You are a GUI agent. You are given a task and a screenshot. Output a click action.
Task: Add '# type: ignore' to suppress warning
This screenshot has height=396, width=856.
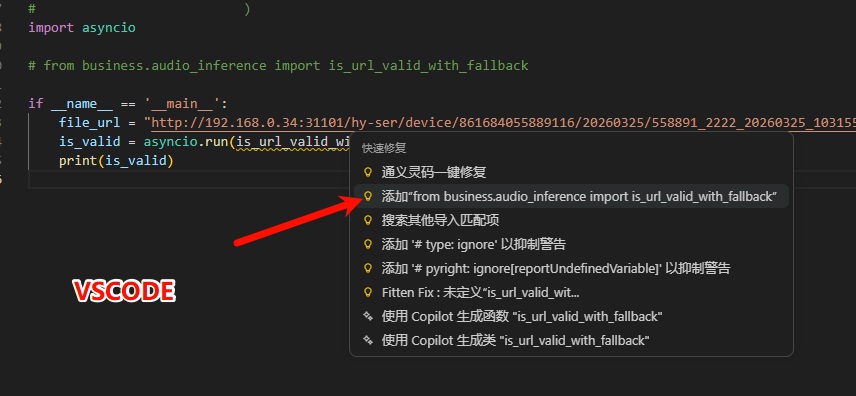(571, 244)
